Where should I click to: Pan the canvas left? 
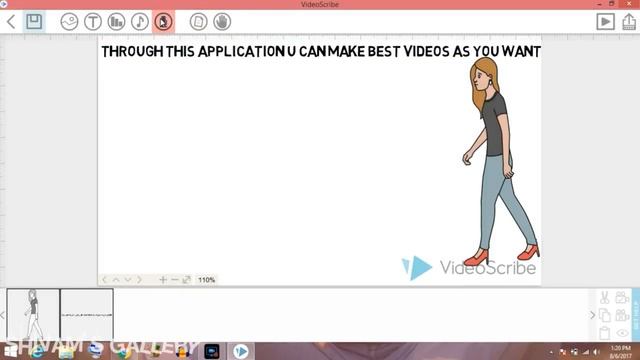point(104,280)
